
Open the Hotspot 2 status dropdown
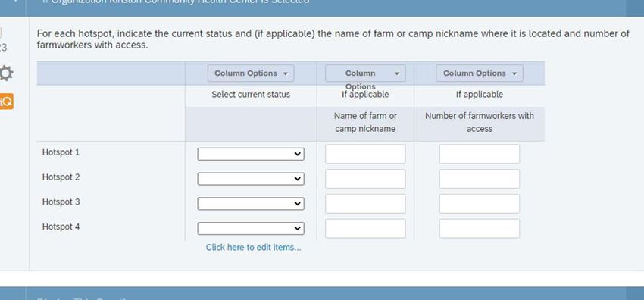[x=251, y=179]
